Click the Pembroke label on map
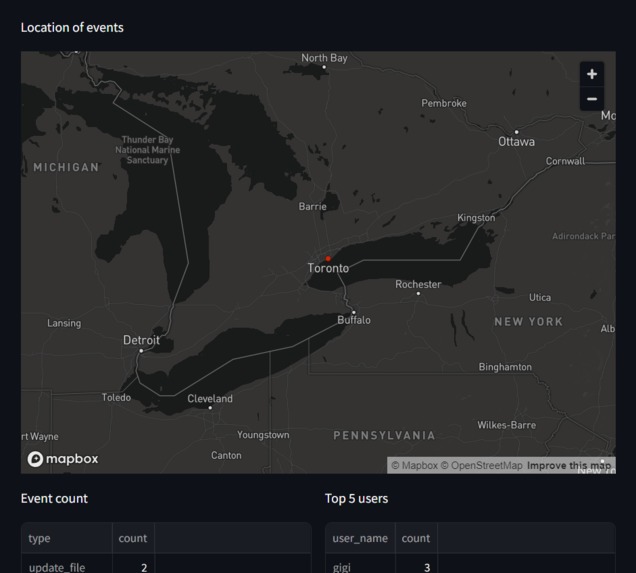 point(444,103)
